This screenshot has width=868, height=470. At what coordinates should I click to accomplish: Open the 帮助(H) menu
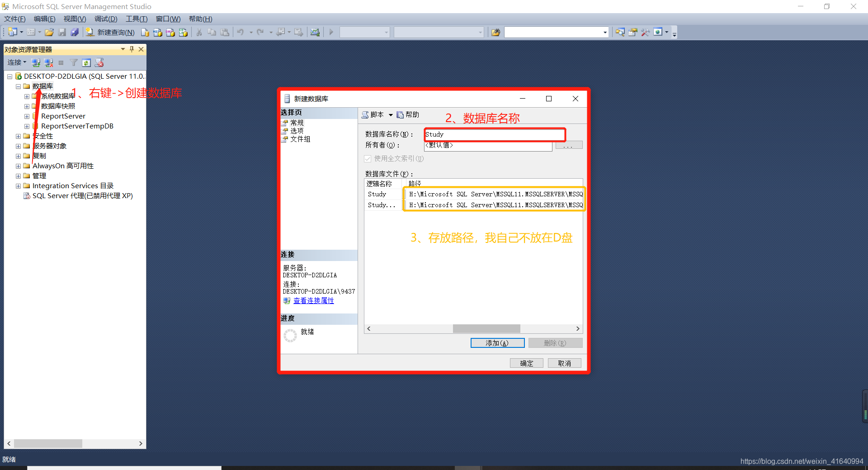pos(200,19)
